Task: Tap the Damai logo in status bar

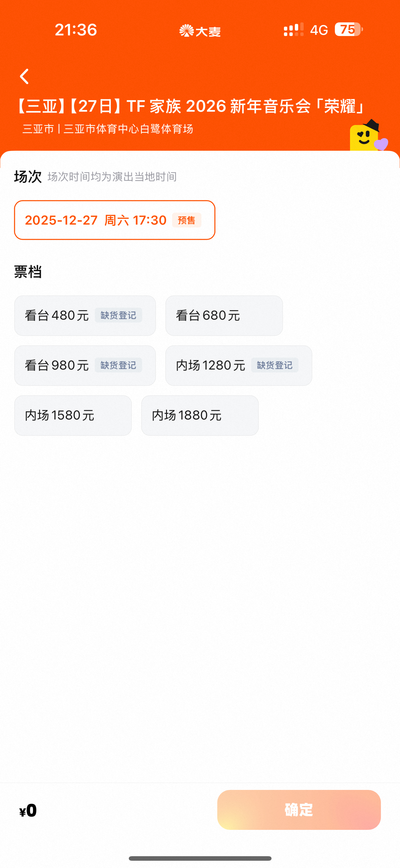Action: [x=200, y=31]
